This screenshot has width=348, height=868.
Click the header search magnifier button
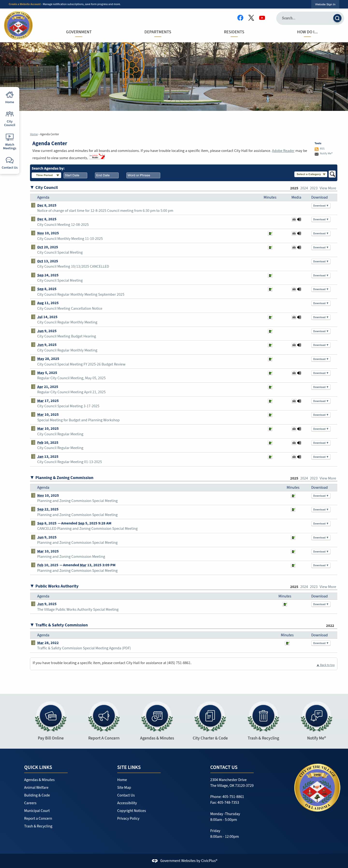[337, 18]
